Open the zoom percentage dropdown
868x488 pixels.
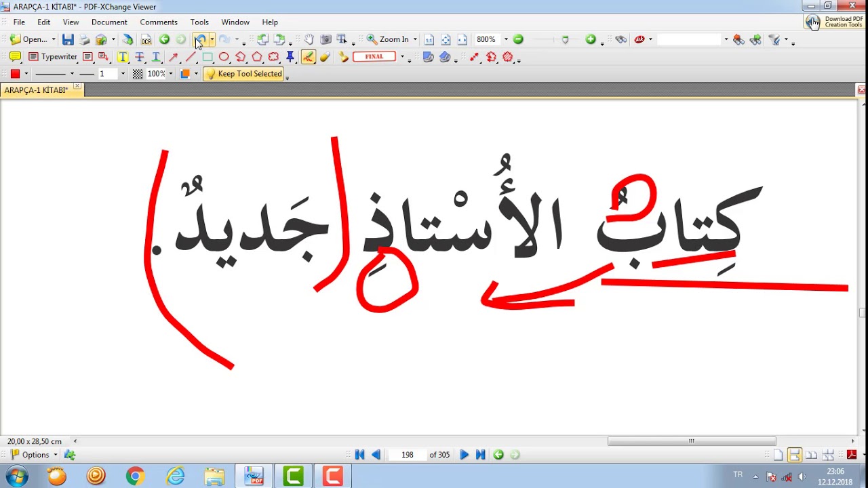[x=506, y=39]
